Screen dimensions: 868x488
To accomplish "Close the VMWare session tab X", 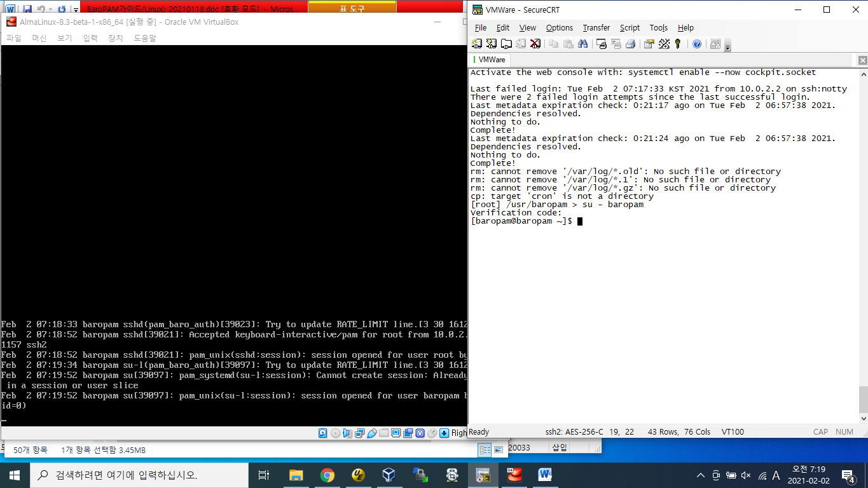I will tap(863, 60).
